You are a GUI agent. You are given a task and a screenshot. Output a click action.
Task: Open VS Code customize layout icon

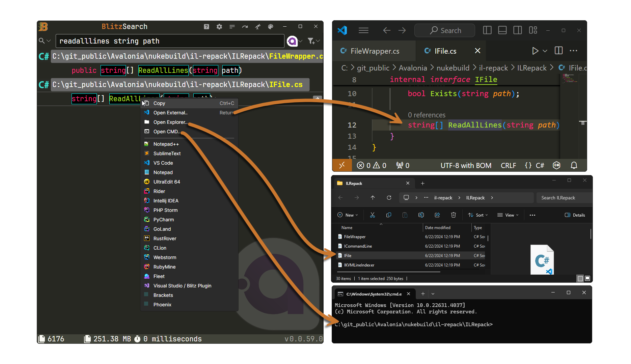tap(533, 30)
